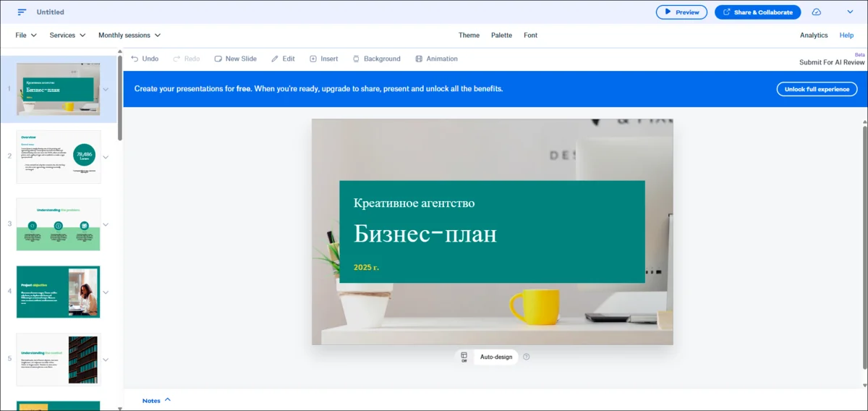Expand options chevron for slide 1
The height and width of the screenshot is (411, 868).
[x=106, y=89]
